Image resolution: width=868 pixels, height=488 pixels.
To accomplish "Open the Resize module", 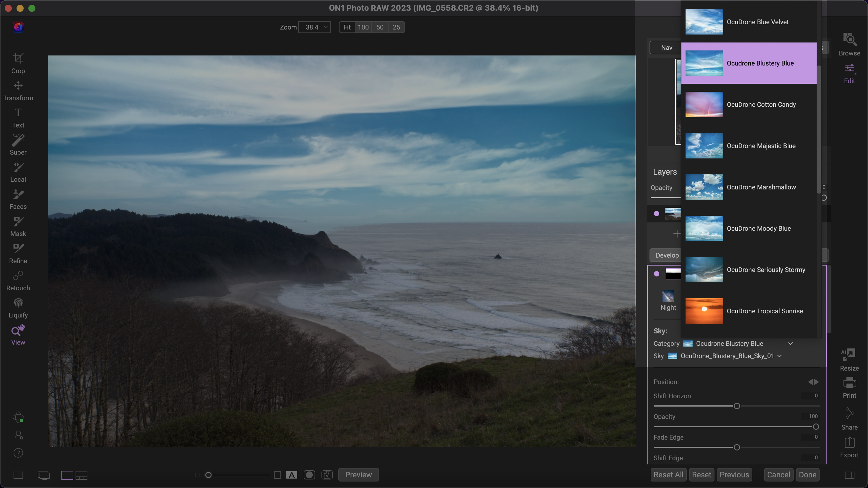I will pyautogui.click(x=849, y=359).
